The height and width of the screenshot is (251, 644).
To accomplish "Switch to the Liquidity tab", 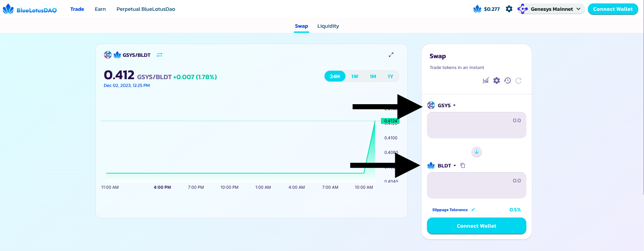I will click(328, 26).
